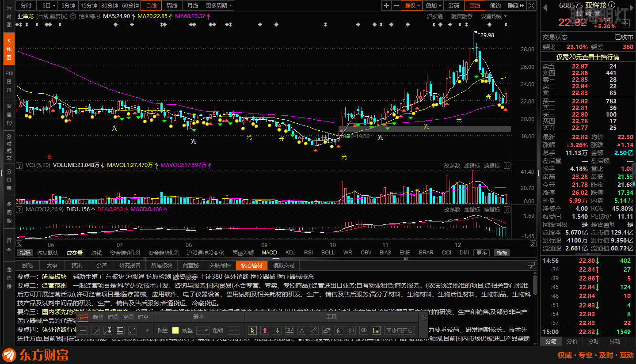Open 粗细 line thickness dropdown

coord(233,330)
